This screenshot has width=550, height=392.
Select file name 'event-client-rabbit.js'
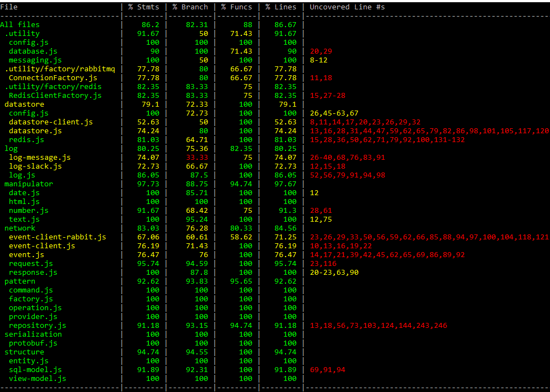tap(58, 237)
